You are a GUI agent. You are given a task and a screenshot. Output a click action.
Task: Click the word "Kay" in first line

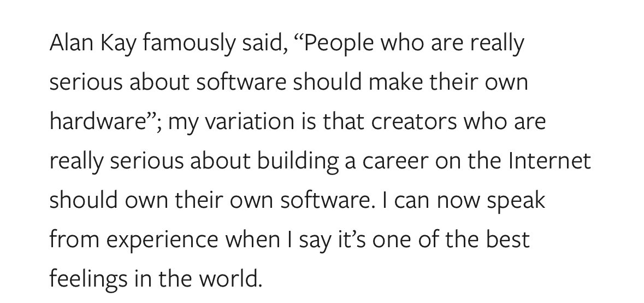119,44
